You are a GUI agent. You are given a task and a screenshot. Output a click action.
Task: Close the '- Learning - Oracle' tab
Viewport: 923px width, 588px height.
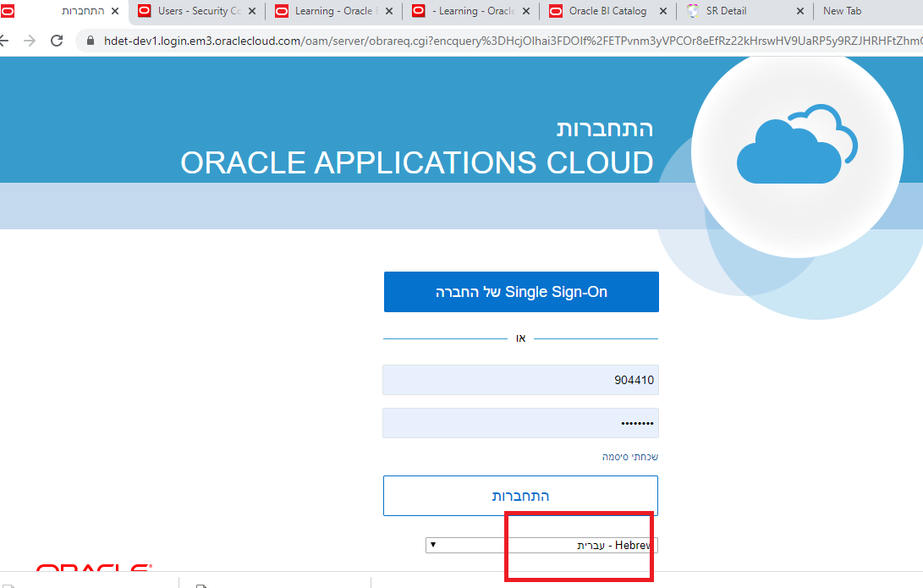525,11
